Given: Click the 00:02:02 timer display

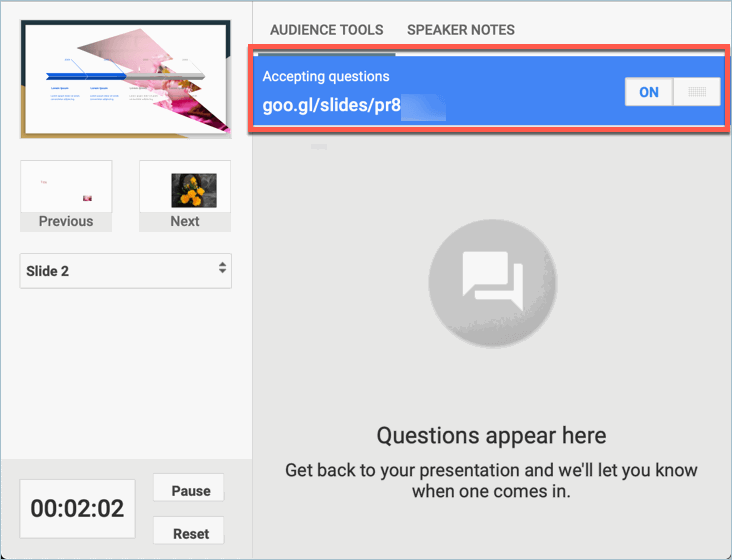Looking at the screenshot, I should pos(77,509).
